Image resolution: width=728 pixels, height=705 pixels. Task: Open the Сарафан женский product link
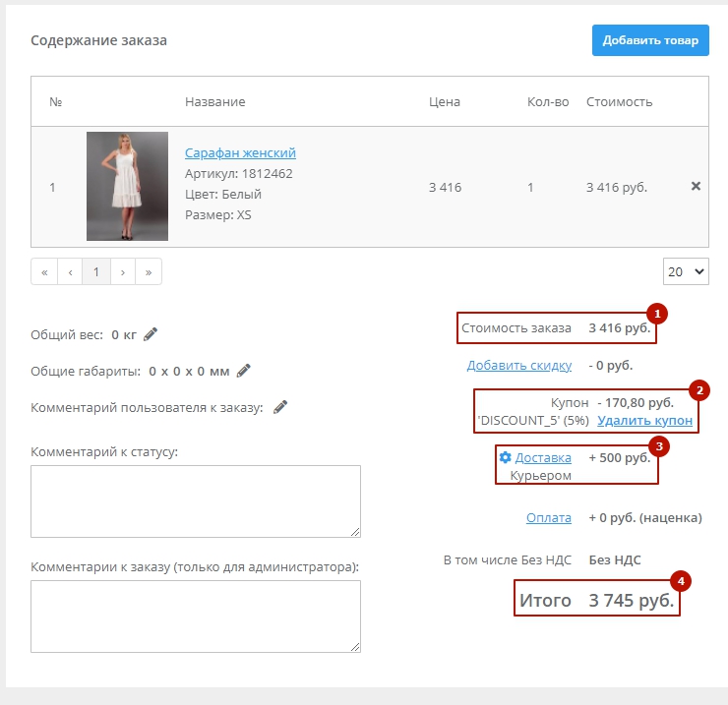click(240, 152)
